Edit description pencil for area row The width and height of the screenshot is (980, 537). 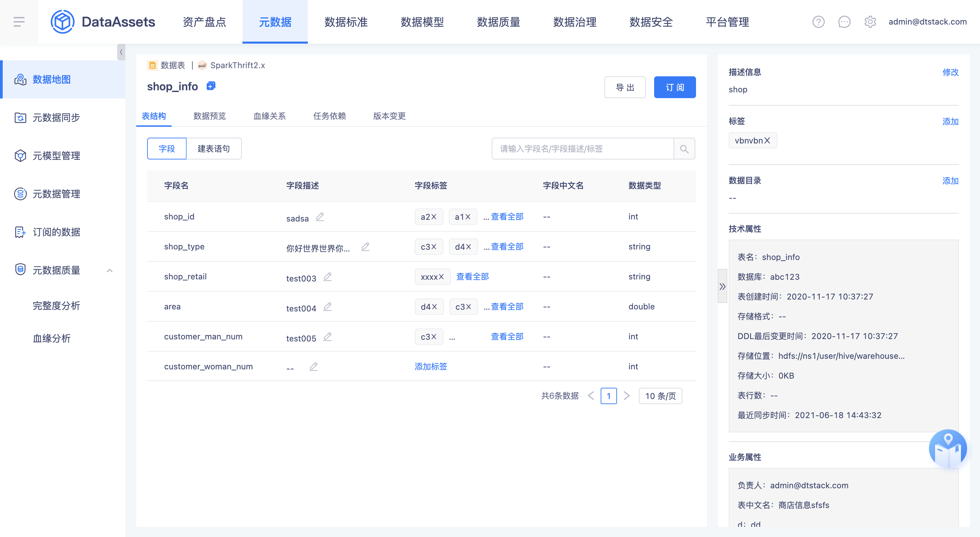328,306
